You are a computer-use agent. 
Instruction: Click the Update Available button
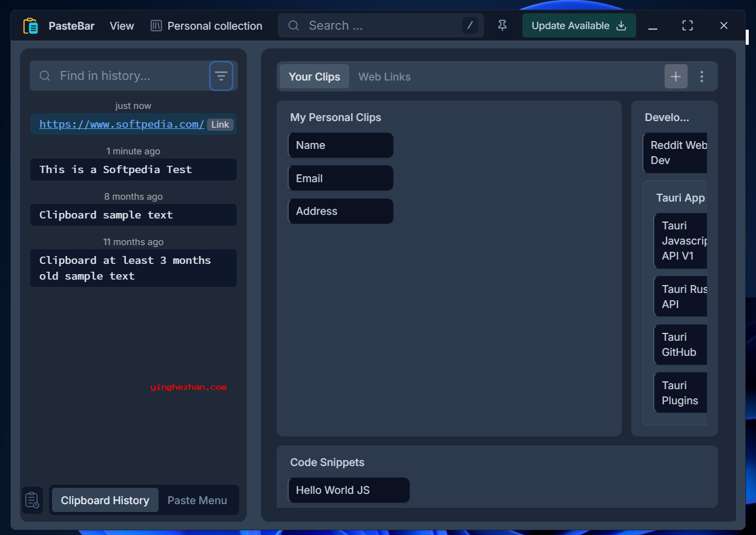coord(579,25)
